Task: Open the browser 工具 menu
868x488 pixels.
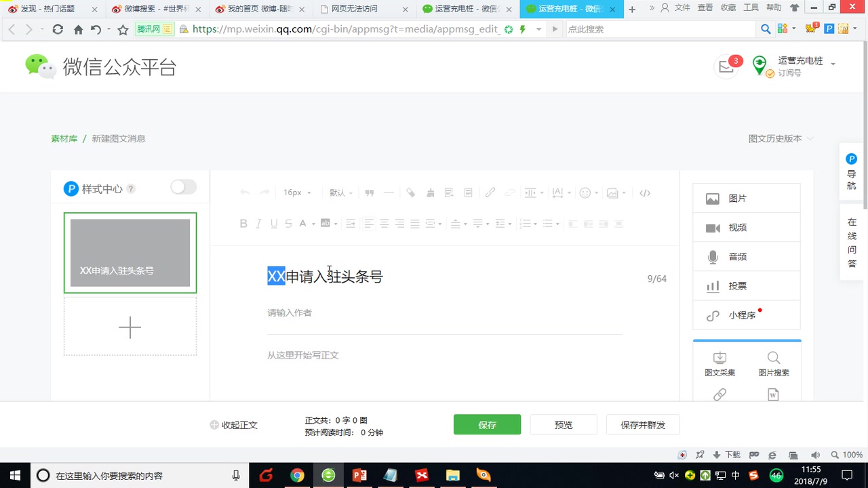Action: click(x=751, y=7)
